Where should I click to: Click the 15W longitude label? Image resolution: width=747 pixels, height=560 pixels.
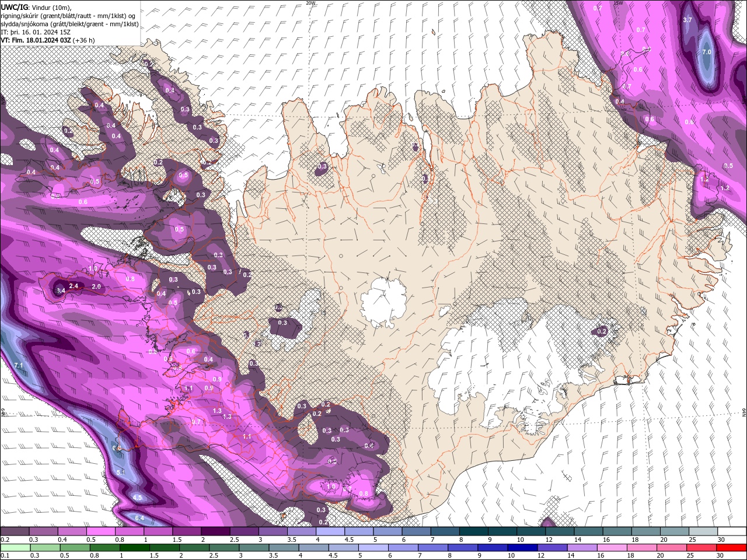pos(618,3)
